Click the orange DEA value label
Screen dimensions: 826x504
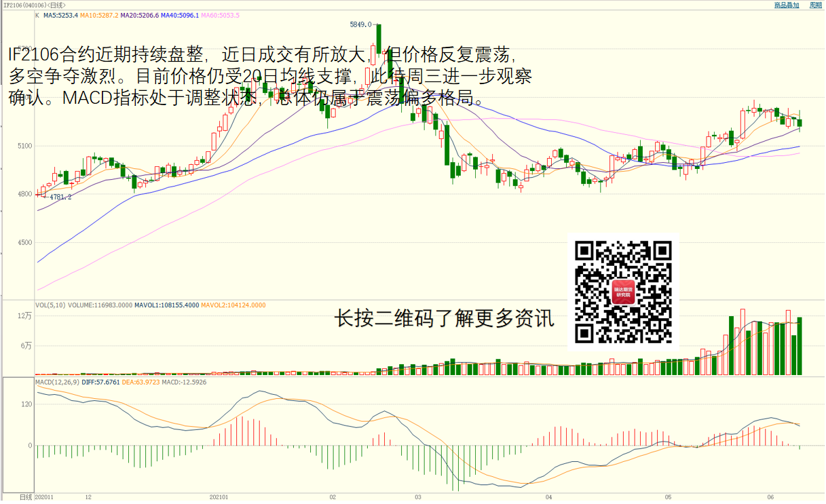coord(142,383)
